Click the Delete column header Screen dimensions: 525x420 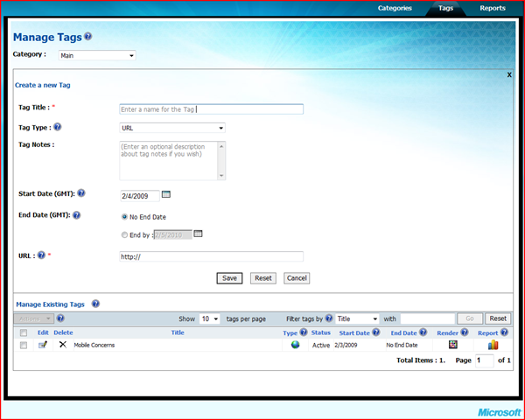point(63,332)
